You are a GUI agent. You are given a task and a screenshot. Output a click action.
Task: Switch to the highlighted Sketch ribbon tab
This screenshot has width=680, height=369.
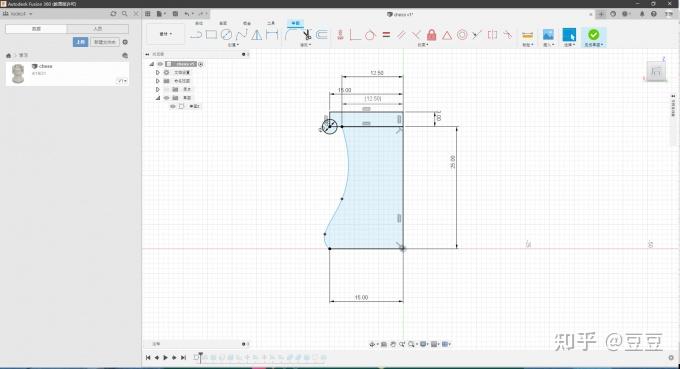pyautogui.click(x=295, y=23)
